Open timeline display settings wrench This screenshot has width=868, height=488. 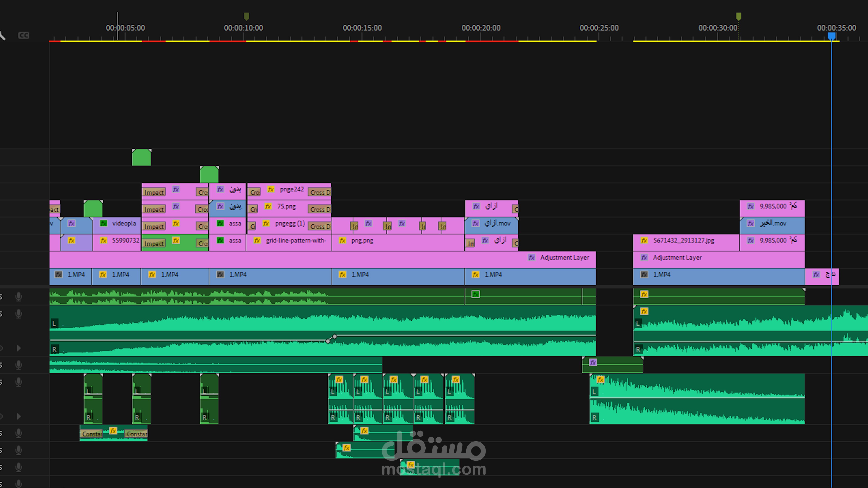2,35
